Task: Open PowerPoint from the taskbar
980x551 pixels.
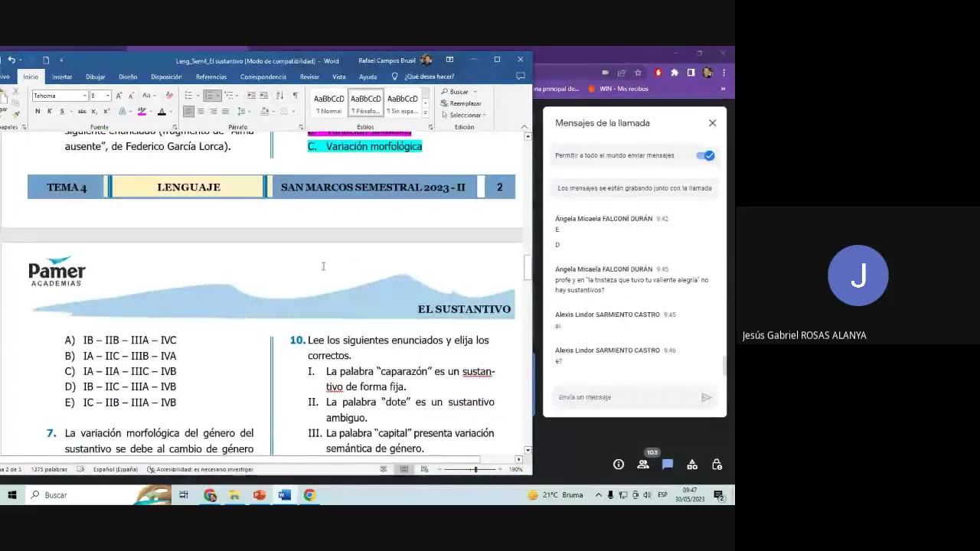Action: (x=260, y=495)
